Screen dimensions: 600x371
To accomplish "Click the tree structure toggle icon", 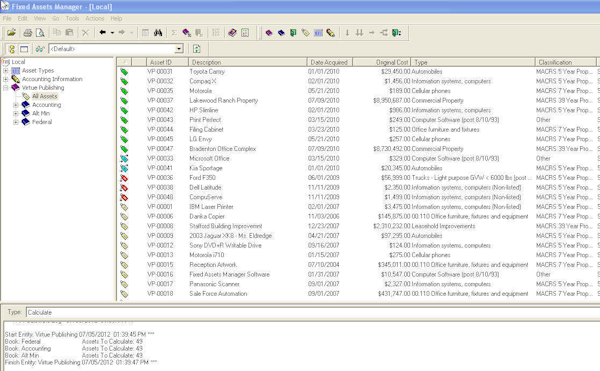I will [x=12, y=49].
